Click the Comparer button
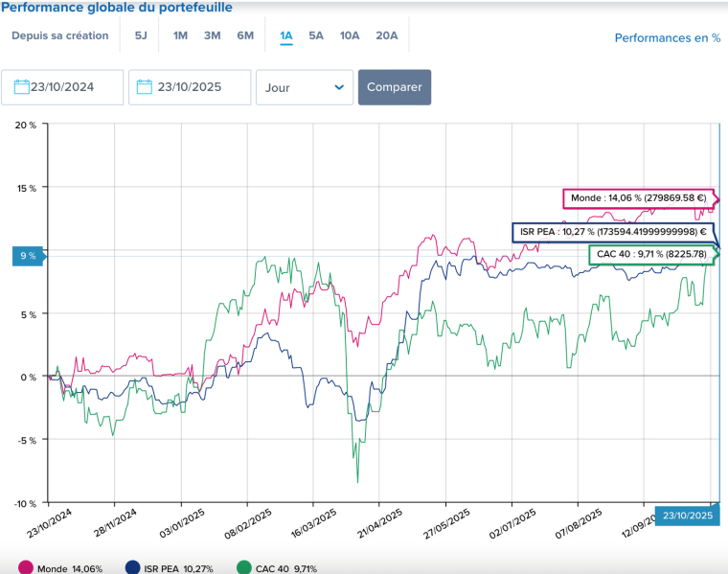728x574 pixels. [395, 87]
